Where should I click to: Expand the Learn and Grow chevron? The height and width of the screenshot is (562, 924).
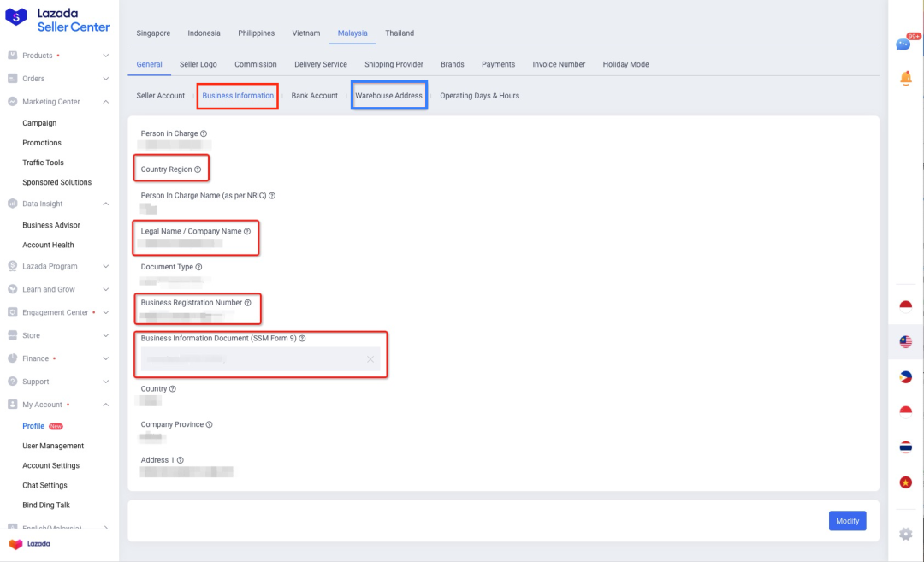(105, 289)
